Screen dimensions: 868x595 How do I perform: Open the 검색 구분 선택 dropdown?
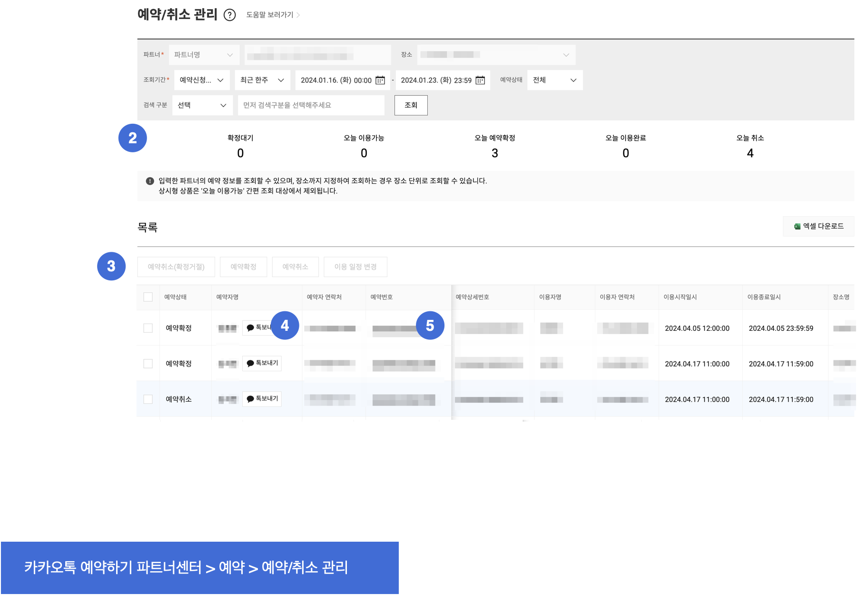(202, 105)
